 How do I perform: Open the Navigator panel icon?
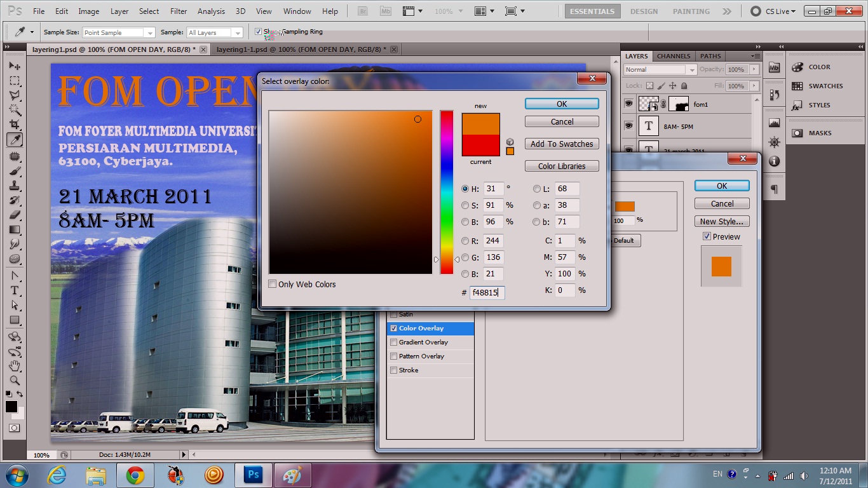coord(774,142)
